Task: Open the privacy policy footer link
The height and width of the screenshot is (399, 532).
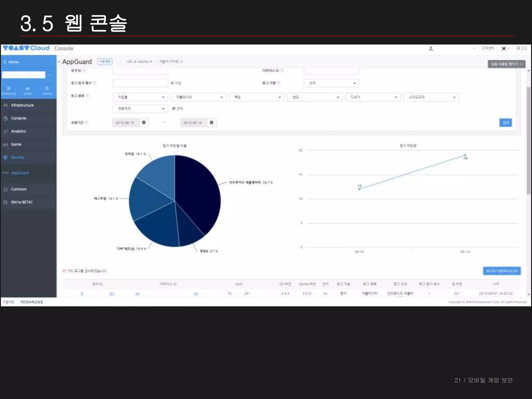Action: pyautogui.click(x=31, y=302)
